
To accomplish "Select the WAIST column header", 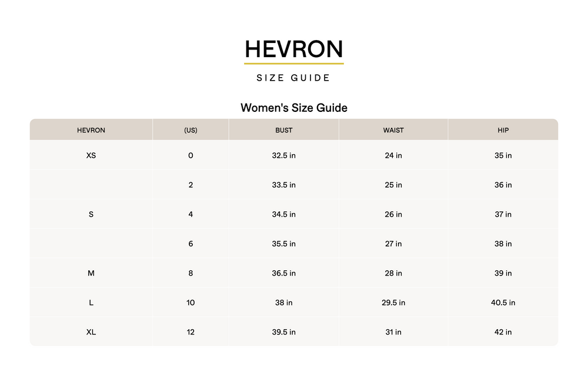I will 393,130.
